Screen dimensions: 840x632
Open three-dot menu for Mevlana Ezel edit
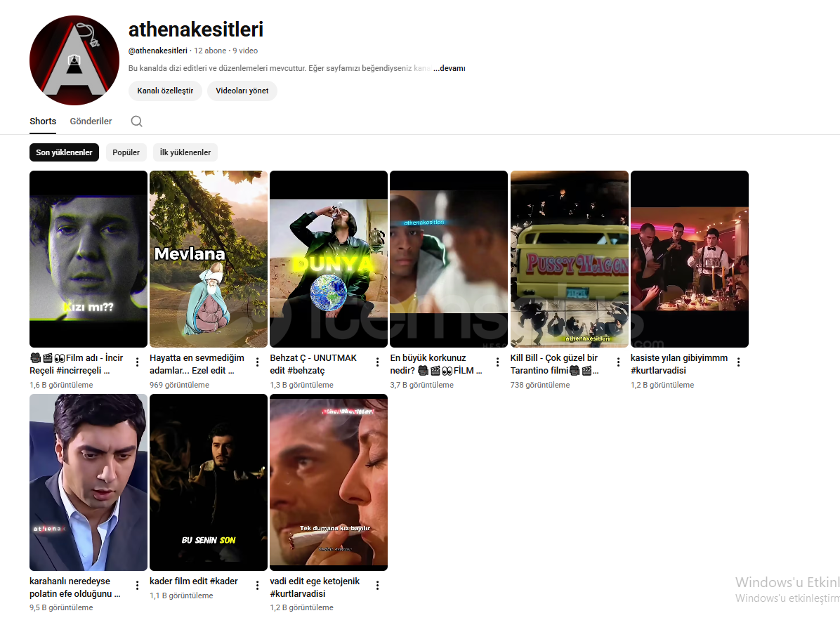[257, 362]
